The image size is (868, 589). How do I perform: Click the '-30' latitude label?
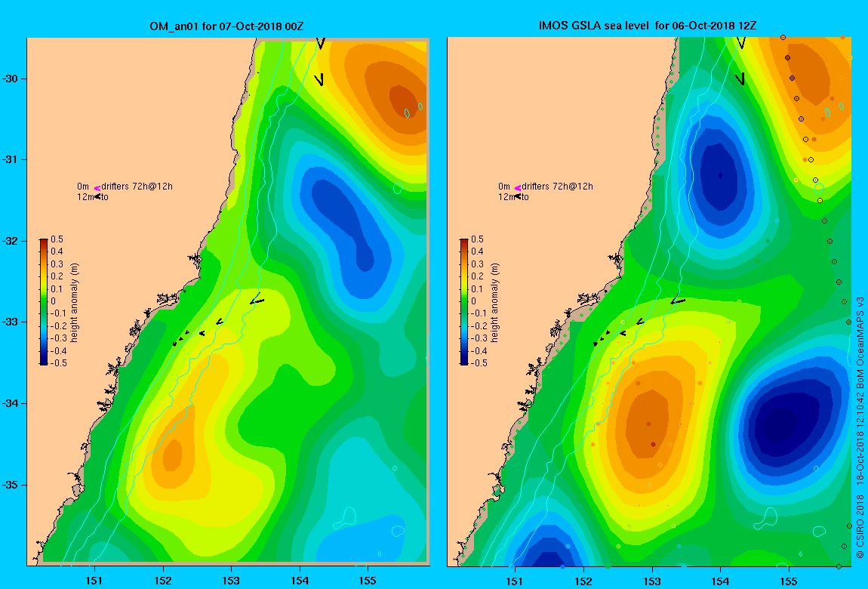(x=11, y=79)
